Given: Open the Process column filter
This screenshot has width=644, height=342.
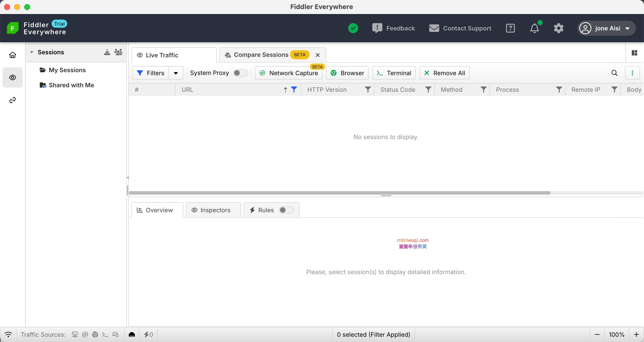Looking at the screenshot, I should click(559, 90).
